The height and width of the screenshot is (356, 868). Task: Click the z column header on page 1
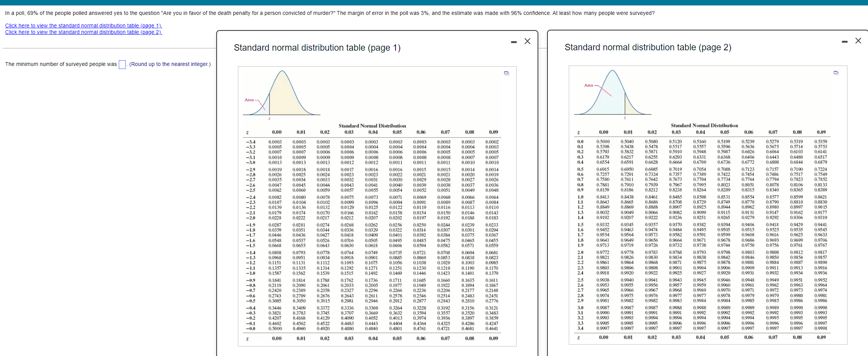247,132
